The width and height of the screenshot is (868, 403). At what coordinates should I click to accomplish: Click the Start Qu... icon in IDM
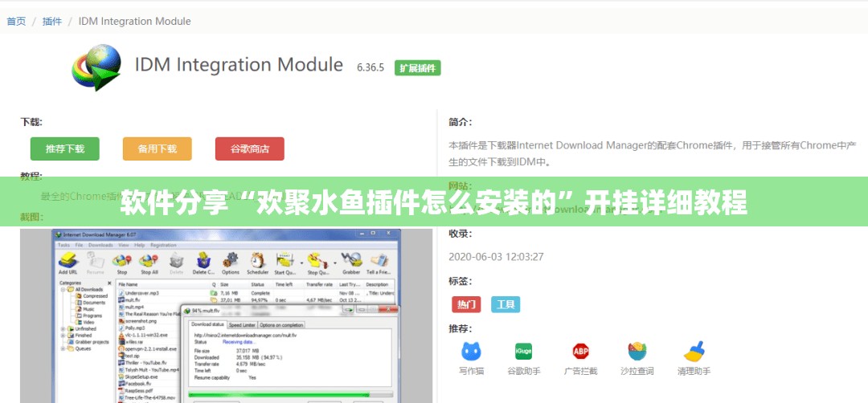click(285, 260)
